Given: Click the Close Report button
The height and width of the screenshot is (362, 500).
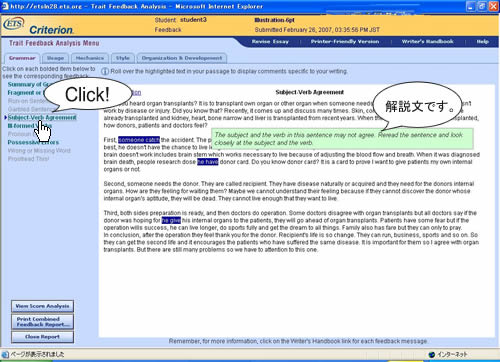Looking at the screenshot, I should coord(42,337).
